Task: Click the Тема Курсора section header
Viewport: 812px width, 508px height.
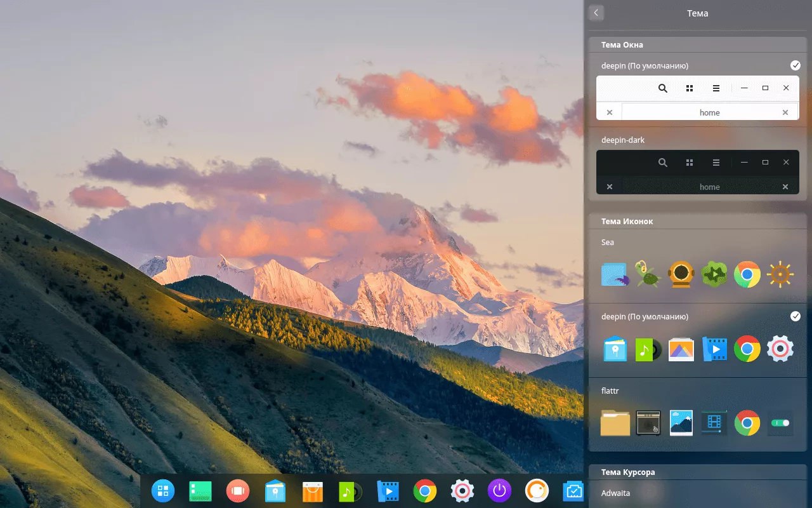Action: [x=628, y=472]
